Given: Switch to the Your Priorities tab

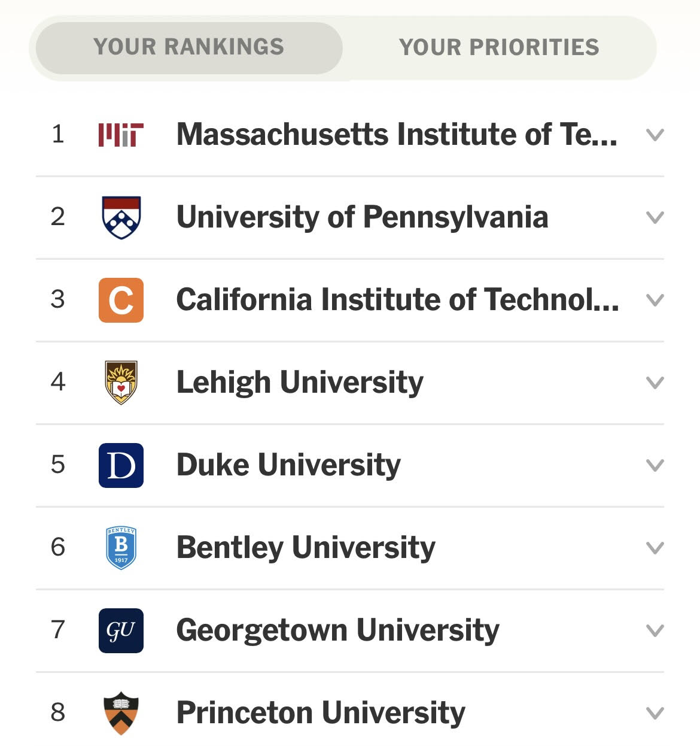Looking at the screenshot, I should click(499, 47).
